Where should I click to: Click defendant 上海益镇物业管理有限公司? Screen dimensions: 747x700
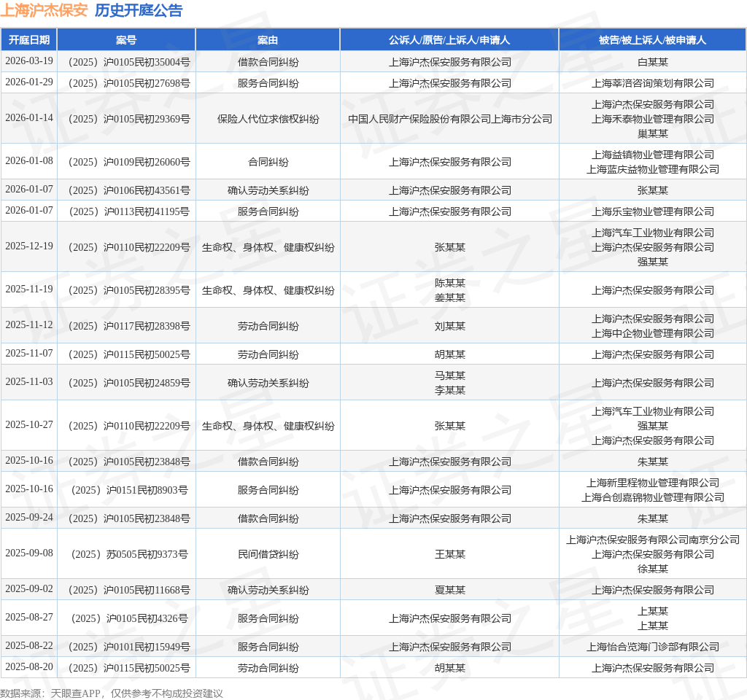(653, 155)
